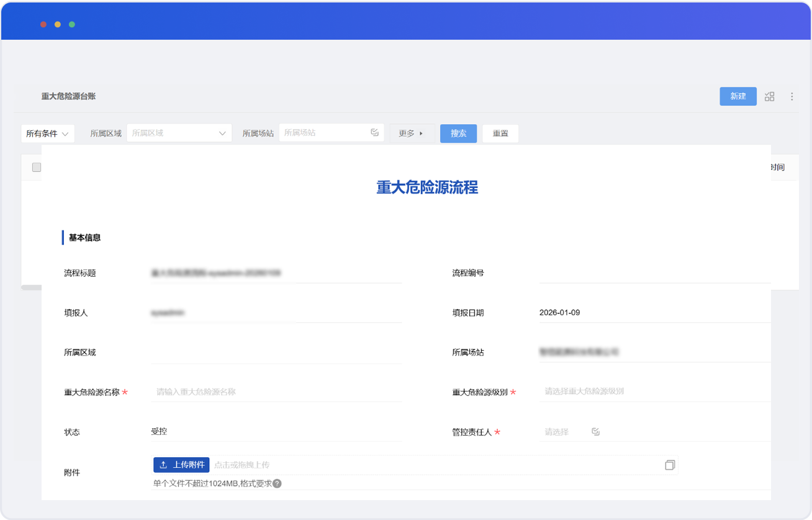Click the 上传附件 upload button

pos(181,465)
